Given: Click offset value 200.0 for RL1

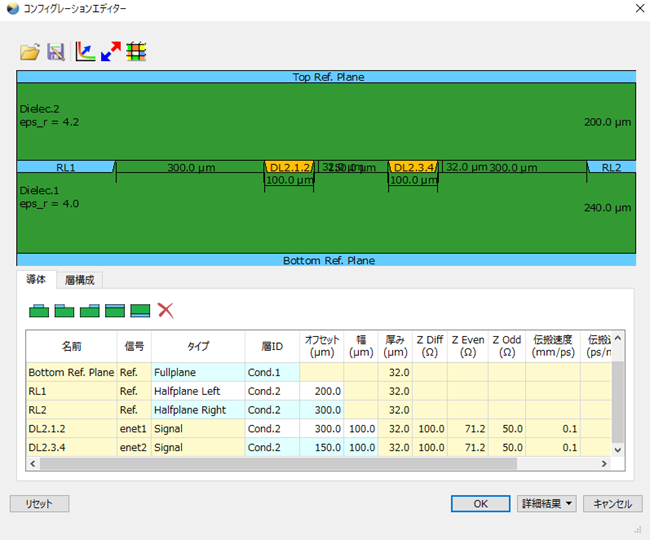Looking at the screenshot, I should (x=322, y=391).
